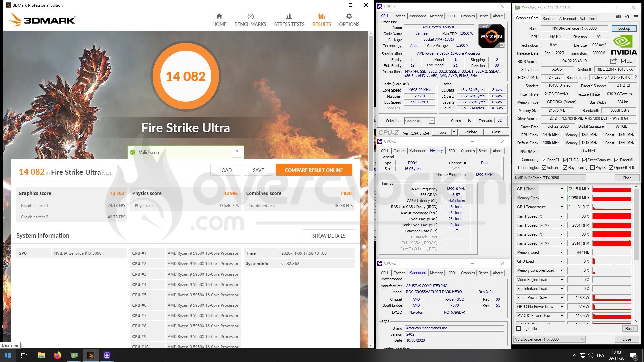
Task: Click the GPU-Z screenshot camera icon
Action: point(618,17)
